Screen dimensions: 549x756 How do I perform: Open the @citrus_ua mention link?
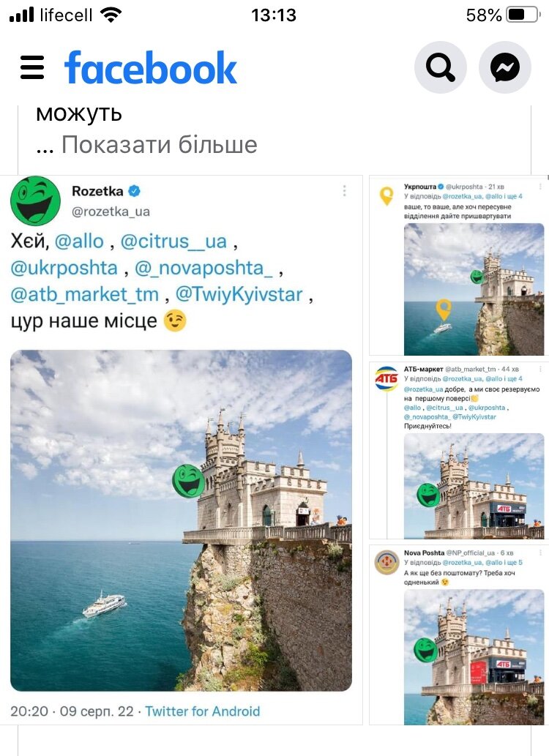173,241
